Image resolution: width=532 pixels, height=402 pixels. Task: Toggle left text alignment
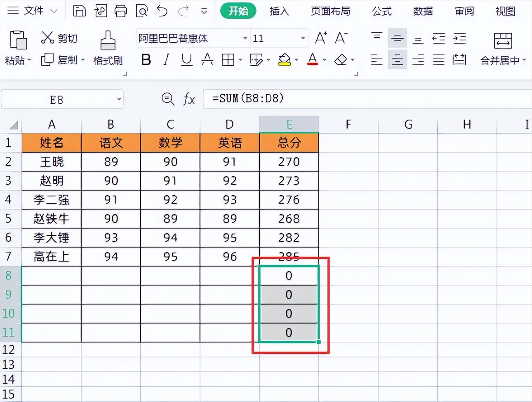tap(377, 60)
